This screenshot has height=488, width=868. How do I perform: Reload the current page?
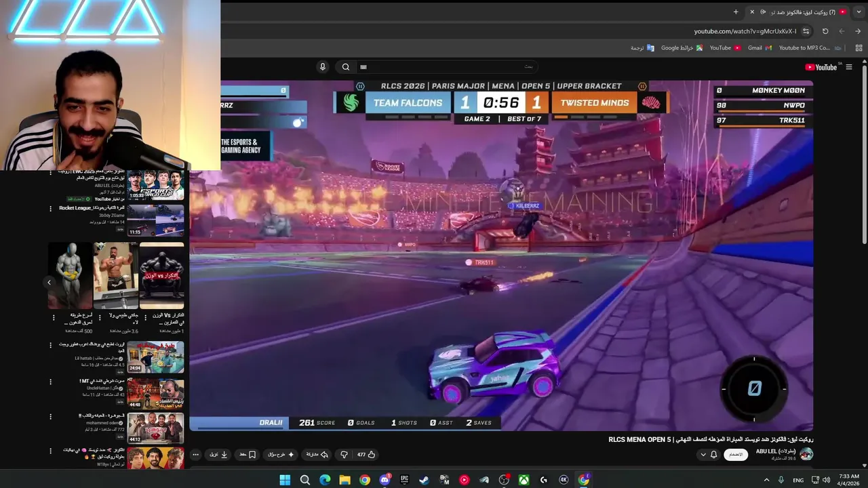point(825,31)
